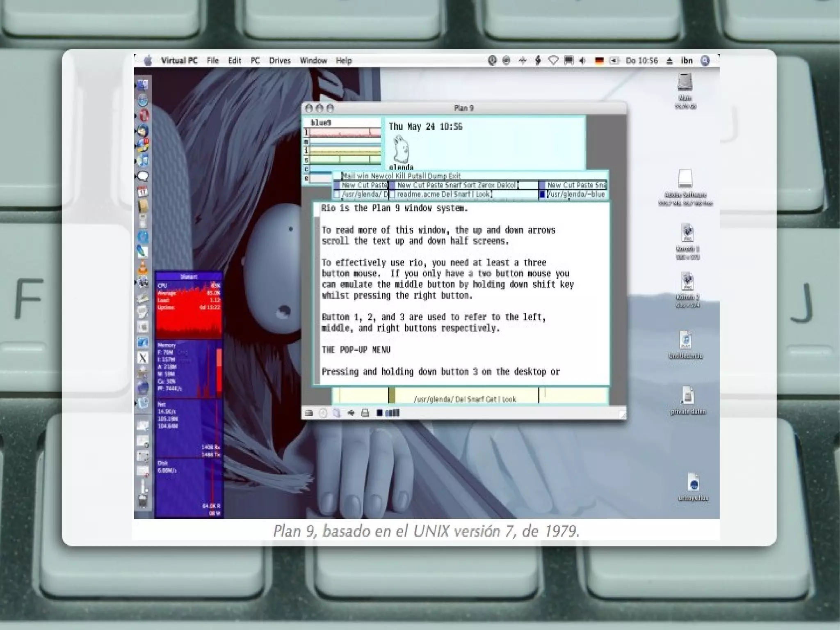Click the hard disk icon in Virtual PC status bar
840x630 pixels.
pos(309,413)
